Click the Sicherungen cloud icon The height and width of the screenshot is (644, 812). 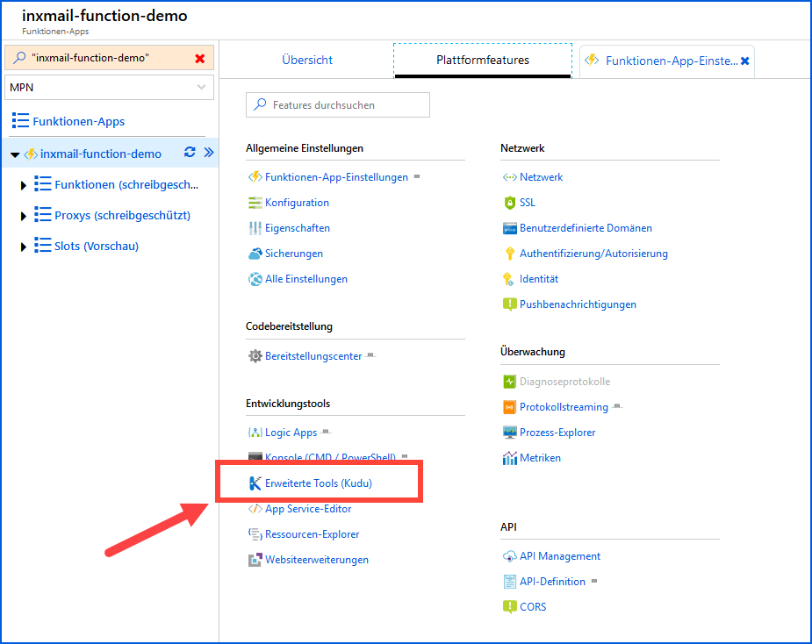pos(255,254)
